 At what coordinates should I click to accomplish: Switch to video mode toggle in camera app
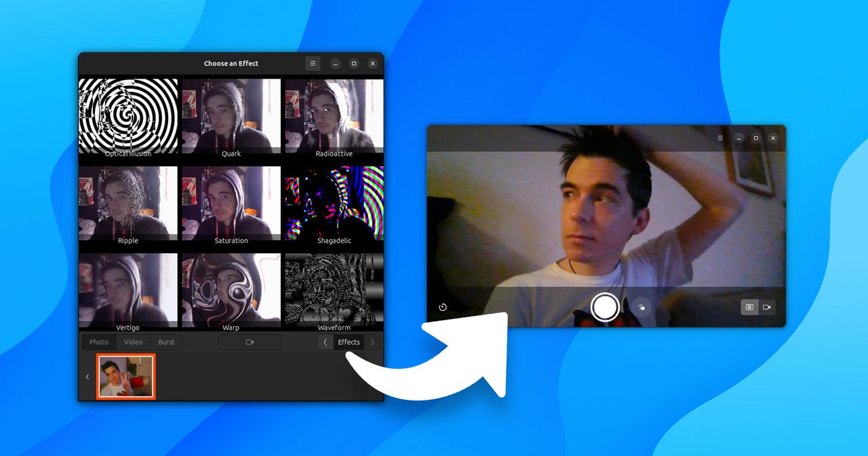click(767, 307)
